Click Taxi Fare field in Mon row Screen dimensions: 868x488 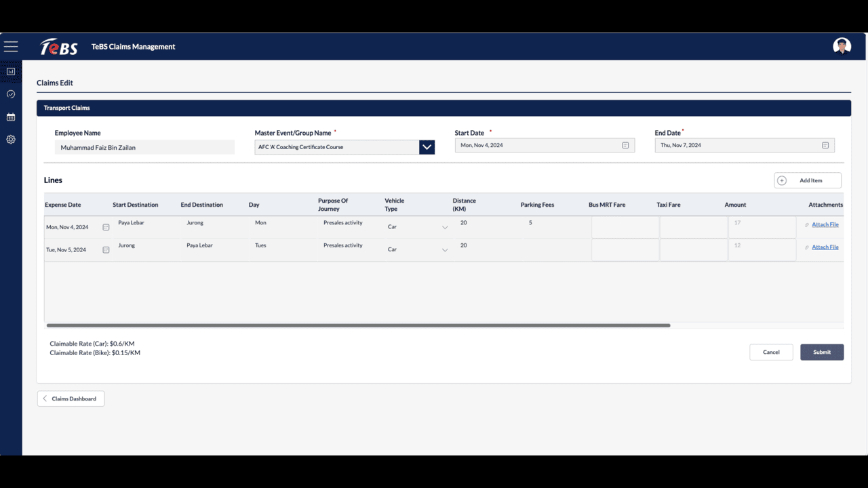point(693,228)
